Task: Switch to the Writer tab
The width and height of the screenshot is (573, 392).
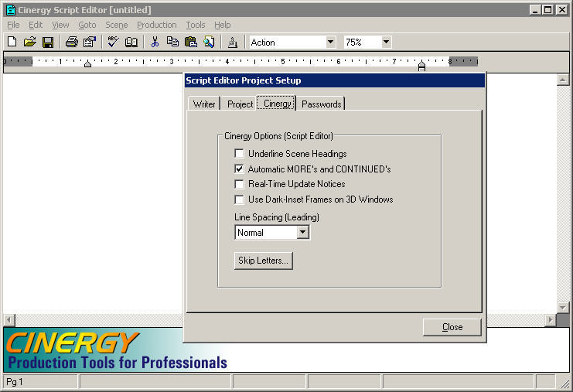Action: click(204, 104)
